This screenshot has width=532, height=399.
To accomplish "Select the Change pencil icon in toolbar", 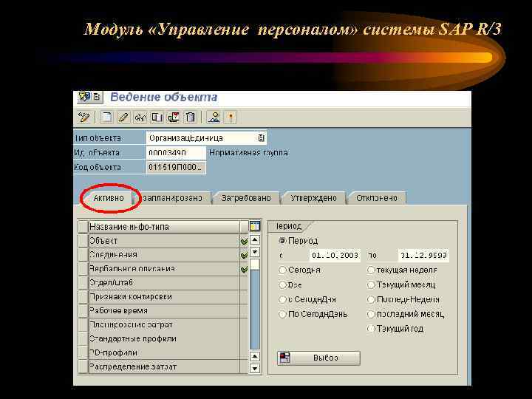I will 123,117.
